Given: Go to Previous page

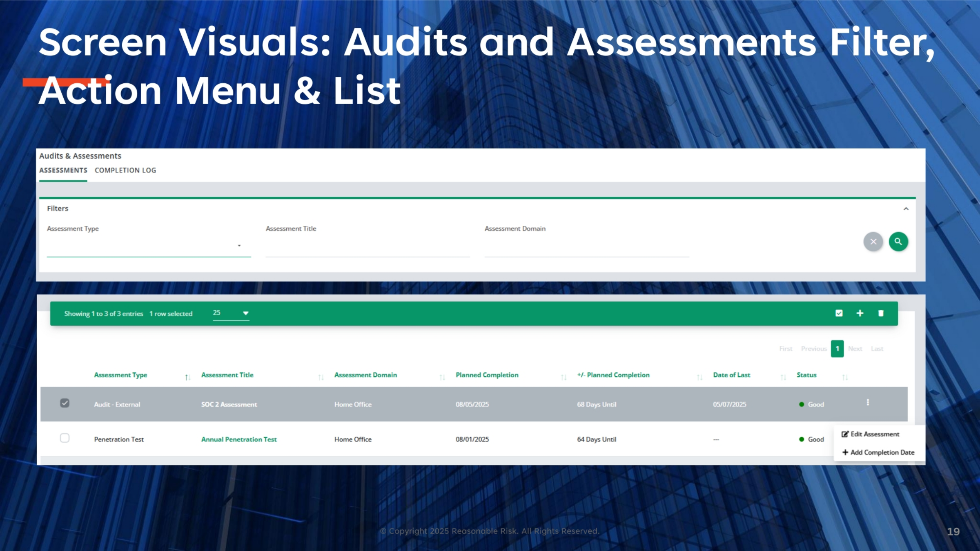Looking at the screenshot, I should [814, 349].
